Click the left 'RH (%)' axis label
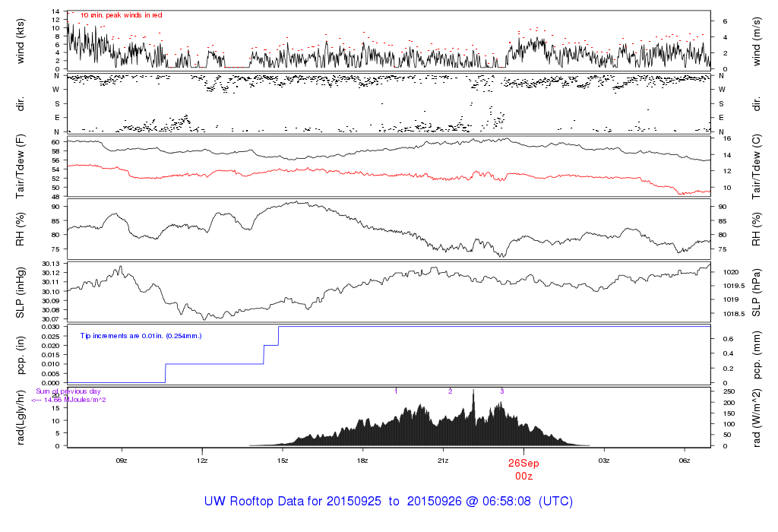This screenshot has width=778, height=532. pyautogui.click(x=20, y=230)
